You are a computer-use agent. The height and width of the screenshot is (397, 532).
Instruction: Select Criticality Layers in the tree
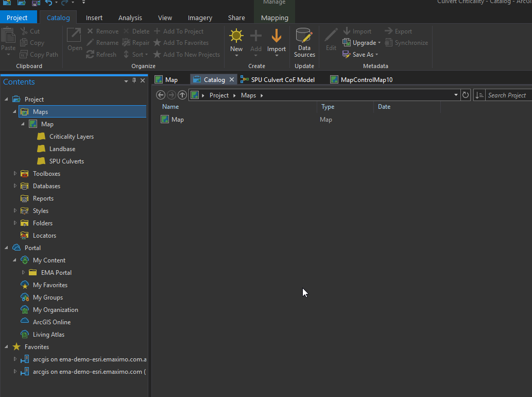[x=71, y=137]
